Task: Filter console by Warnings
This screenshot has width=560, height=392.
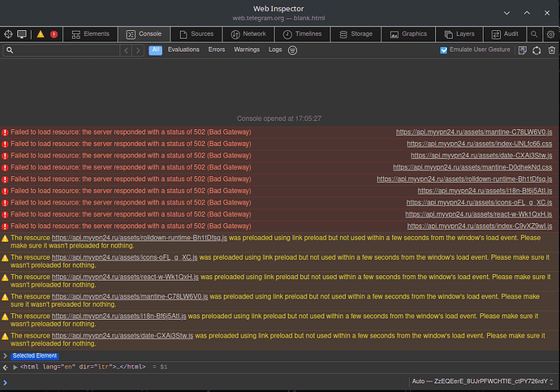Action: [247, 50]
